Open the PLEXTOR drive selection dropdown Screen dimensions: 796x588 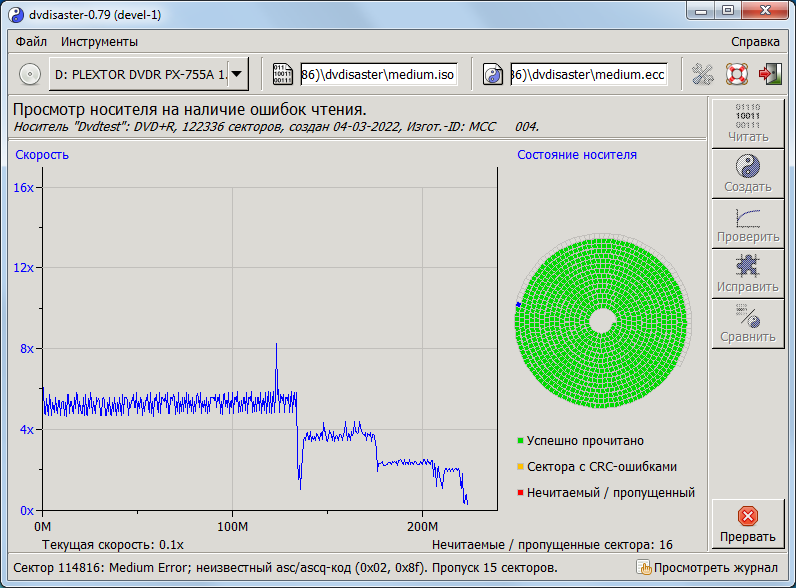coord(237,74)
